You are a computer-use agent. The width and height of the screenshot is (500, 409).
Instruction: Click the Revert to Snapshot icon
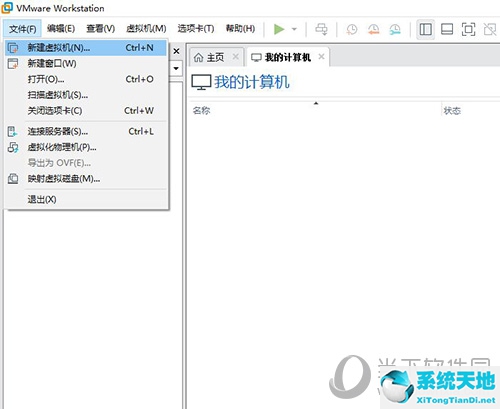373,29
